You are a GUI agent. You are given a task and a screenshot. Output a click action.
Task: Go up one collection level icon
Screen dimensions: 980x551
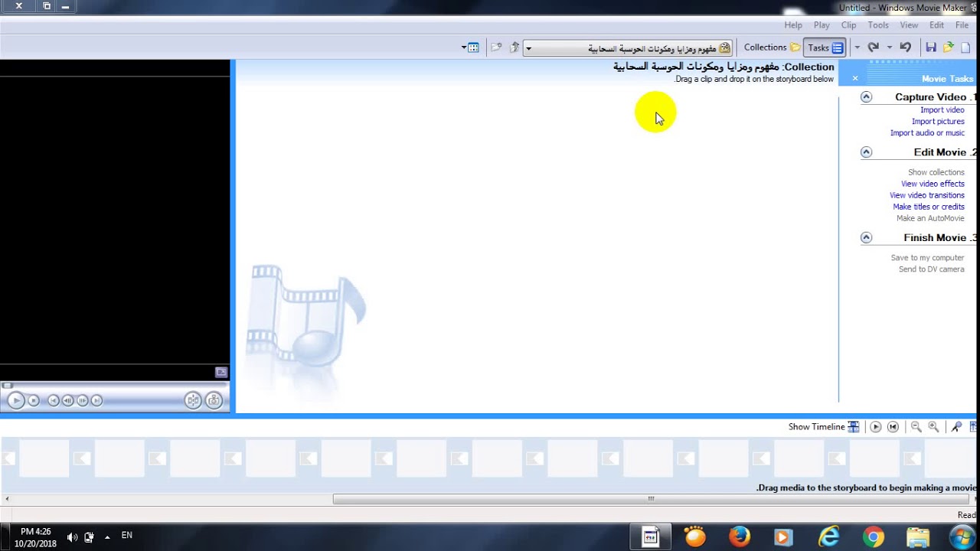click(x=514, y=47)
